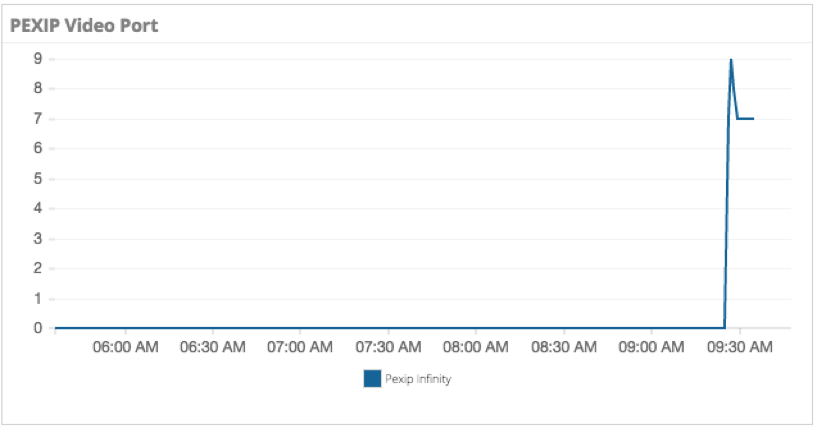Viewport: 817px width, 429px height.
Task: Click the Pexip Infinity legend color swatch
Action: click(372, 379)
